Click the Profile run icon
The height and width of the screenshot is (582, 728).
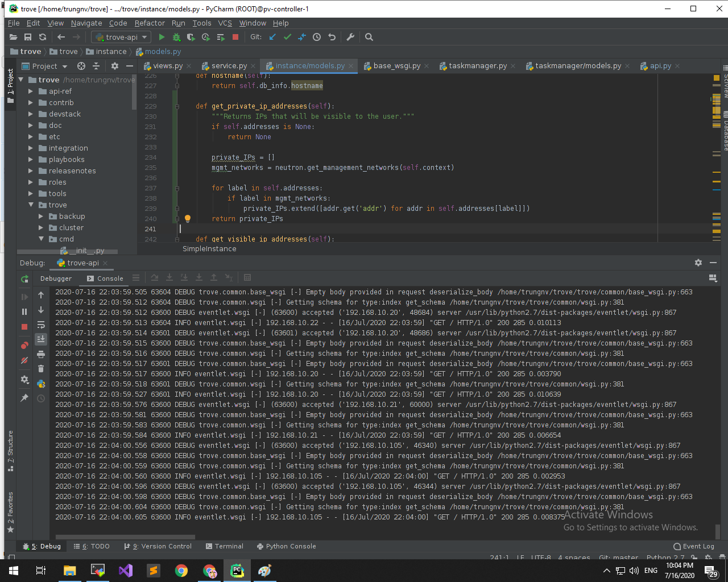[x=206, y=37]
